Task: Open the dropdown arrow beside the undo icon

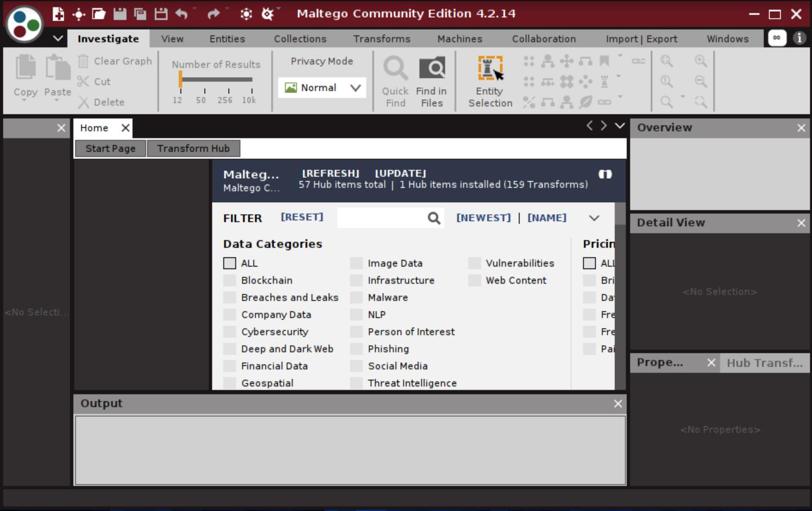Action: (x=195, y=9)
